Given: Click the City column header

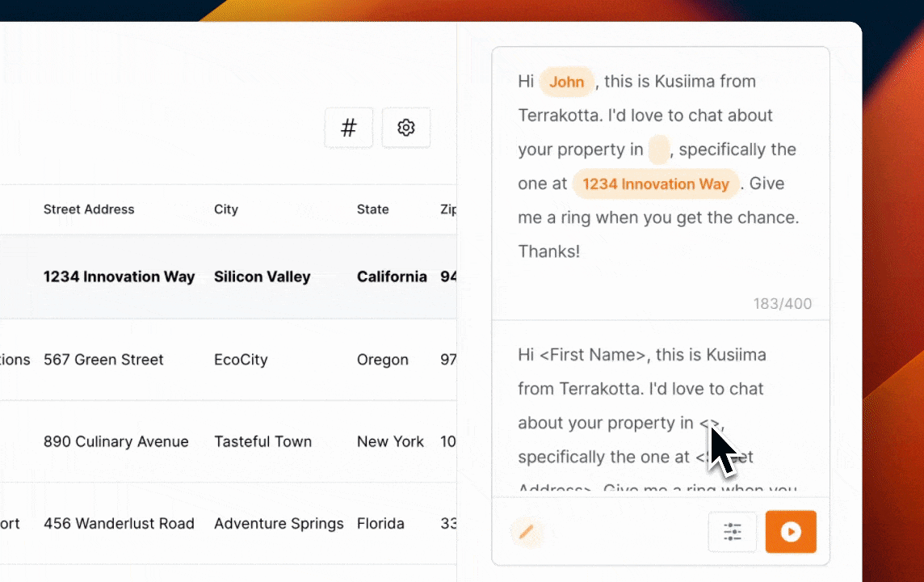Looking at the screenshot, I should tap(225, 209).
